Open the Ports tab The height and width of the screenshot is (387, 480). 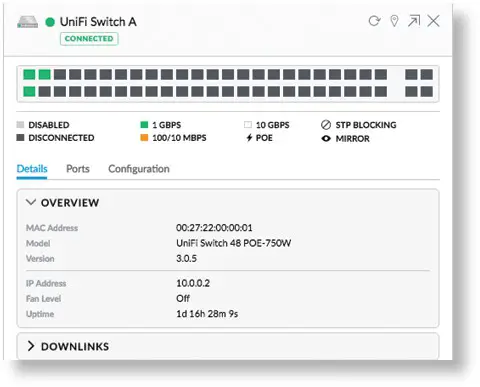tap(78, 169)
